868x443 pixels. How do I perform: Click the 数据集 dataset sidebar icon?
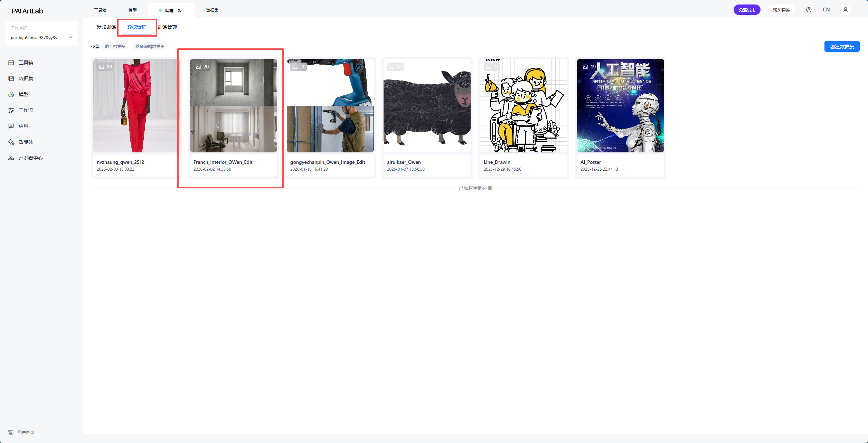(x=11, y=78)
